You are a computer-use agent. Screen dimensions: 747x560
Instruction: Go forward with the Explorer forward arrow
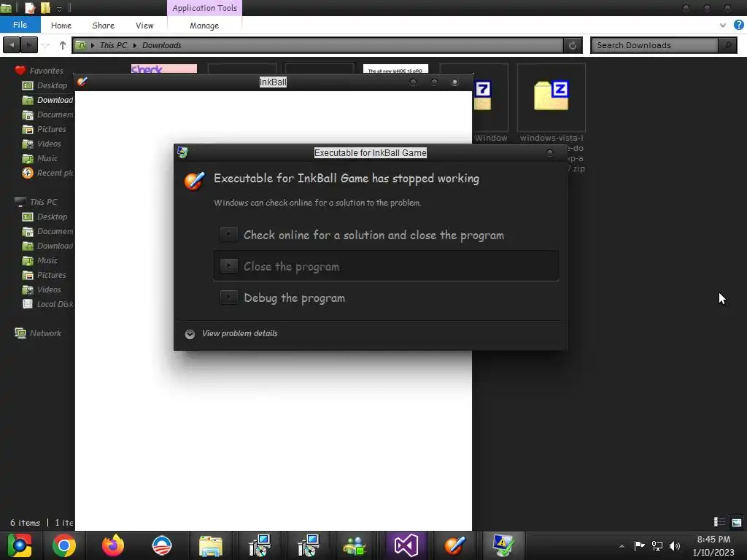[28, 45]
